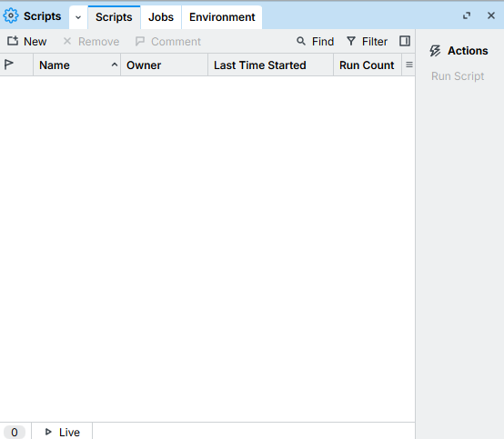Toggle the side panel layout icon
The height and width of the screenshot is (439, 504).
pos(405,41)
